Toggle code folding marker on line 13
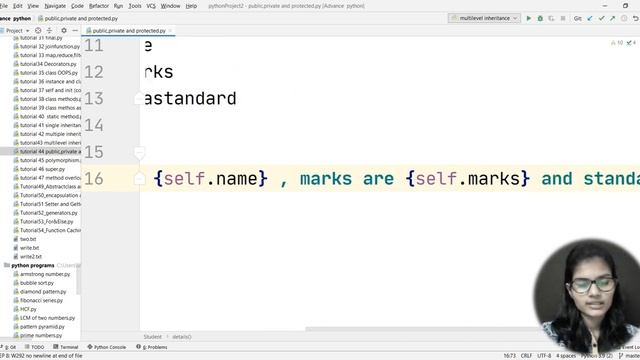 point(139,98)
